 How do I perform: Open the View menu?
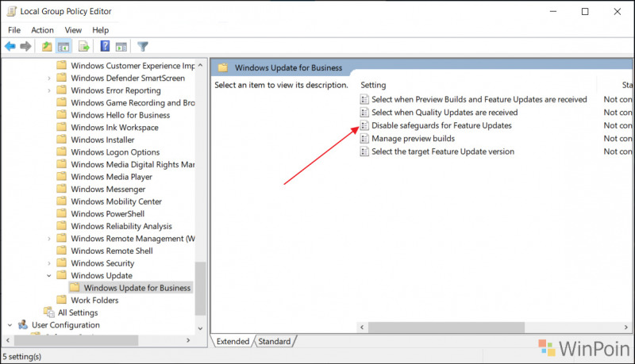tap(73, 30)
